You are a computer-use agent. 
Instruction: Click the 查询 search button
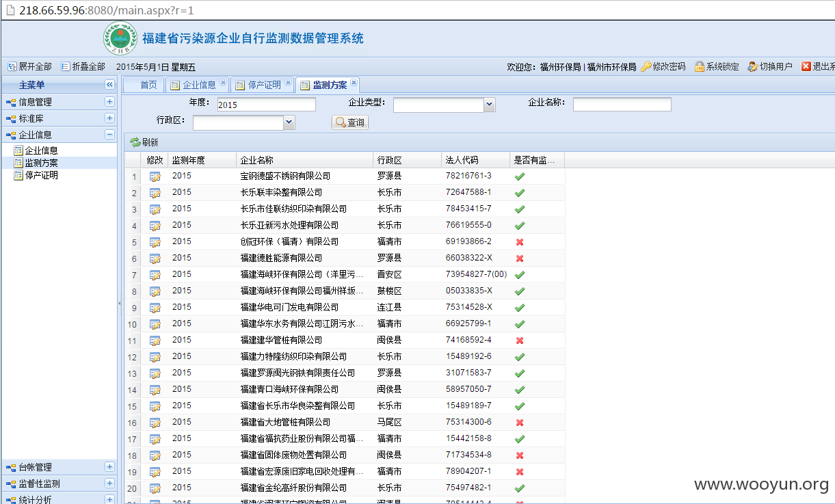pos(350,122)
